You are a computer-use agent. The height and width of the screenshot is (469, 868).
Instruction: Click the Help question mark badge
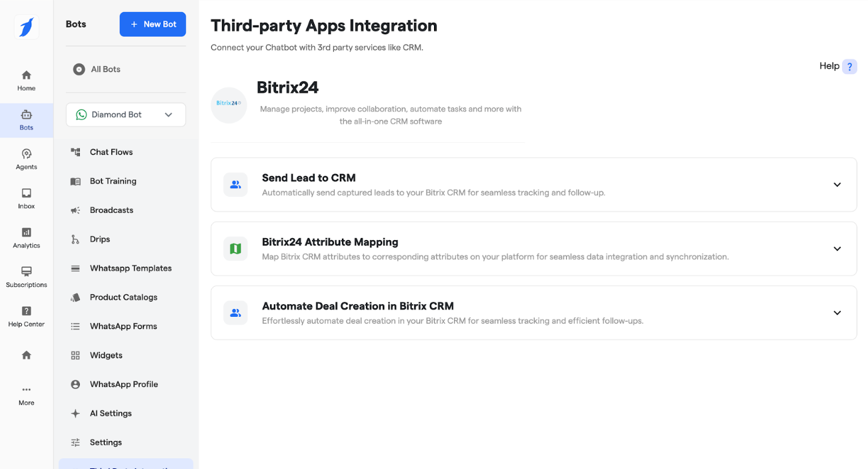point(849,67)
